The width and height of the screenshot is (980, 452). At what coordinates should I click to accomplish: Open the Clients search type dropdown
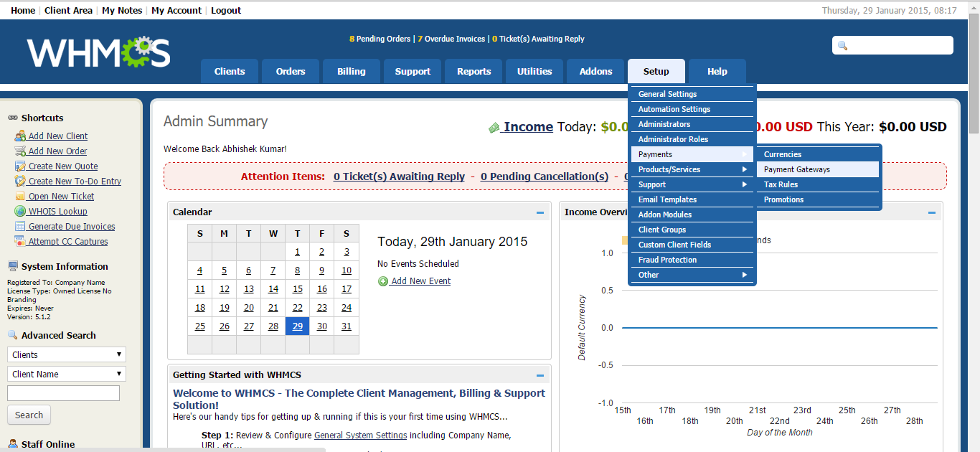click(67, 354)
